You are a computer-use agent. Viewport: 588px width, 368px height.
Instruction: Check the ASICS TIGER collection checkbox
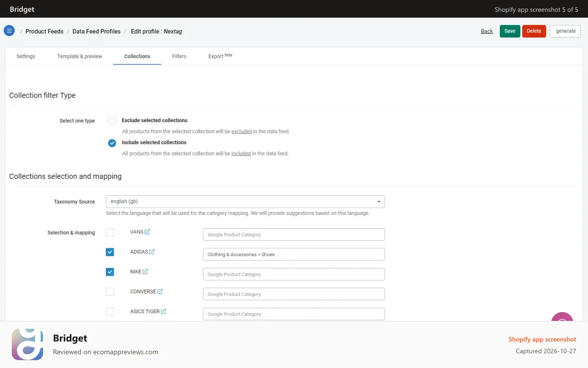(x=110, y=312)
